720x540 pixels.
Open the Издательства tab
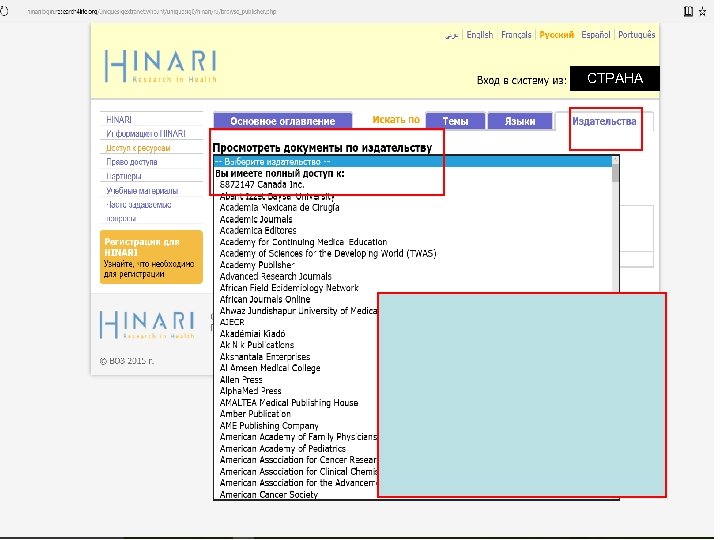pyautogui.click(x=604, y=121)
